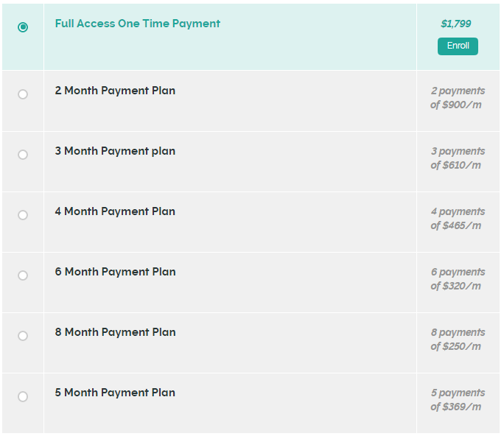The width and height of the screenshot is (504, 439).
Task: Click the 6 payments of $320/m text
Action: [x=457, y=279]
